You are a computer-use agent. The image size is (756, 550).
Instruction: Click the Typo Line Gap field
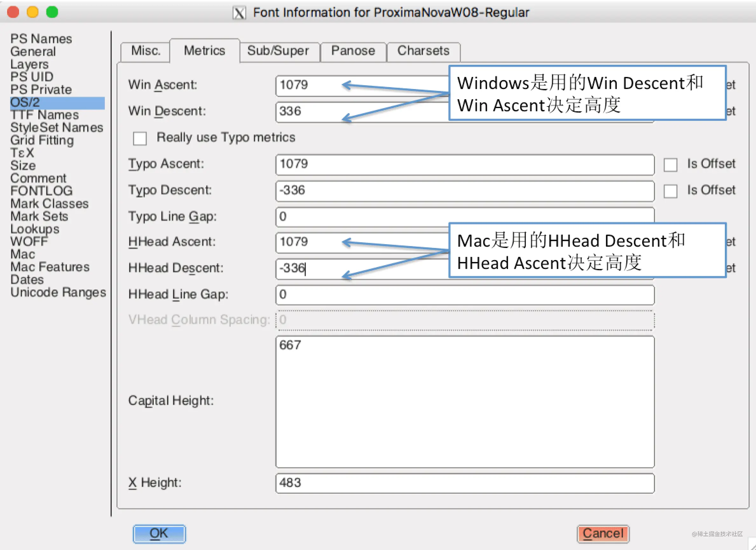click(x=465, y=217)
